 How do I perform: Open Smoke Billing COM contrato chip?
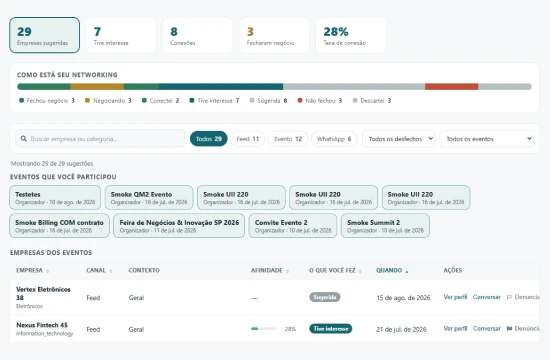(59, 226)
